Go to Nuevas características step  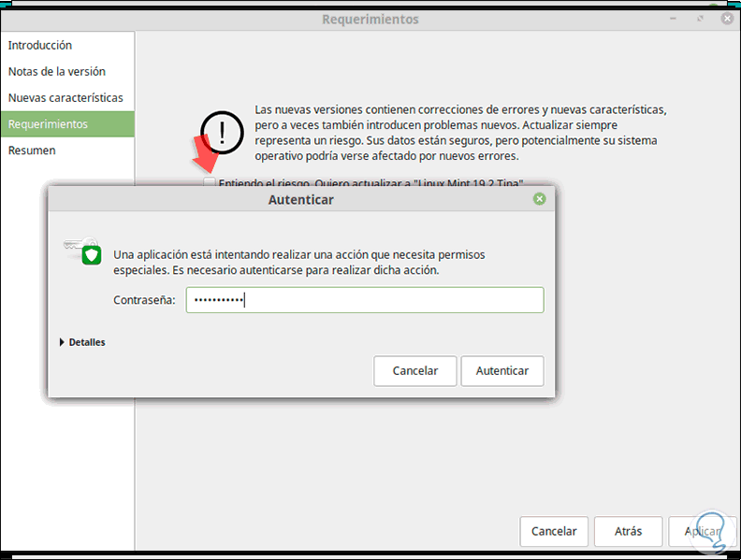point(67,98)
